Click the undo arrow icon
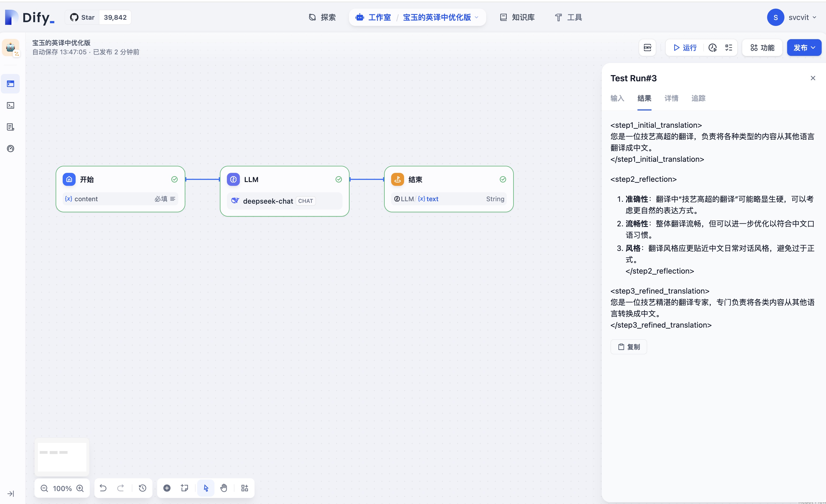The image size is (826, 504). (x=103, y=488)
